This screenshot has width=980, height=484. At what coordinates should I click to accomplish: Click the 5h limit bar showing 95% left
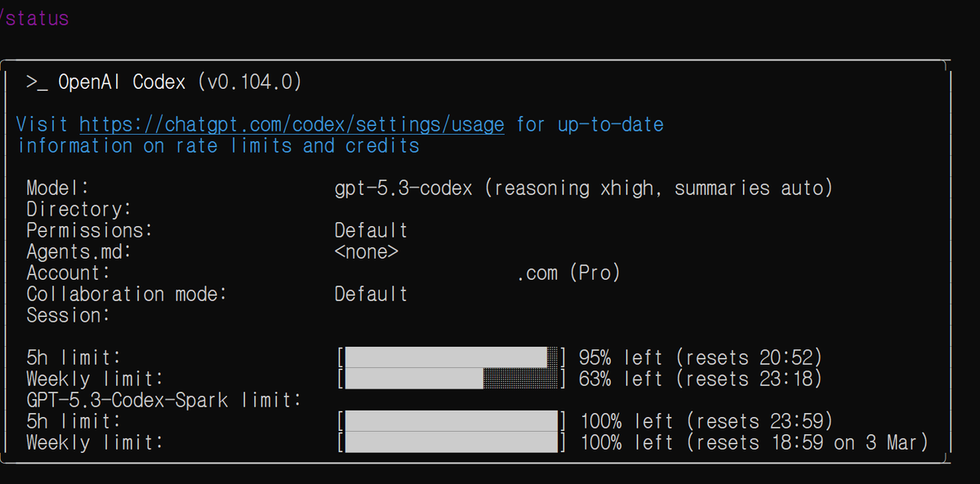tap(451, 357)
